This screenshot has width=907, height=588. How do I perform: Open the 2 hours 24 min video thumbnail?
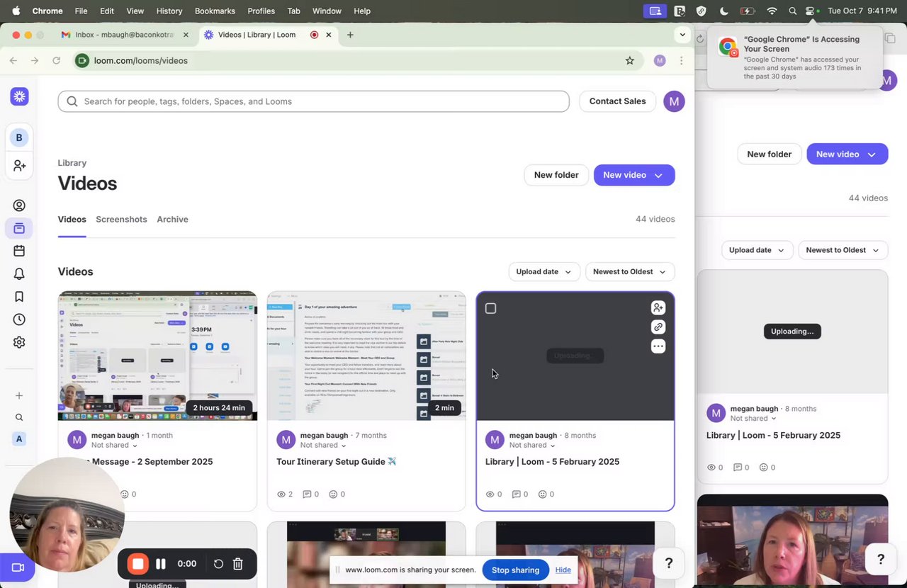(x=157, y=356)
